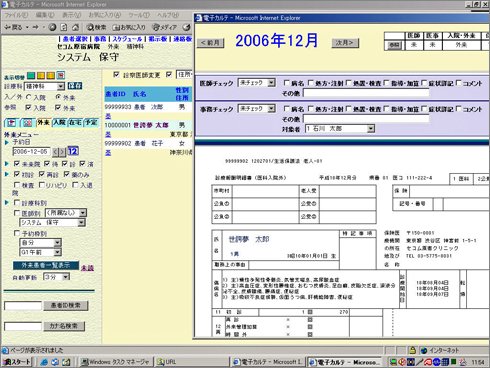Screen dimensions: 490x368
Task: Click the ＜前月 button
Action: click(210, 43)
